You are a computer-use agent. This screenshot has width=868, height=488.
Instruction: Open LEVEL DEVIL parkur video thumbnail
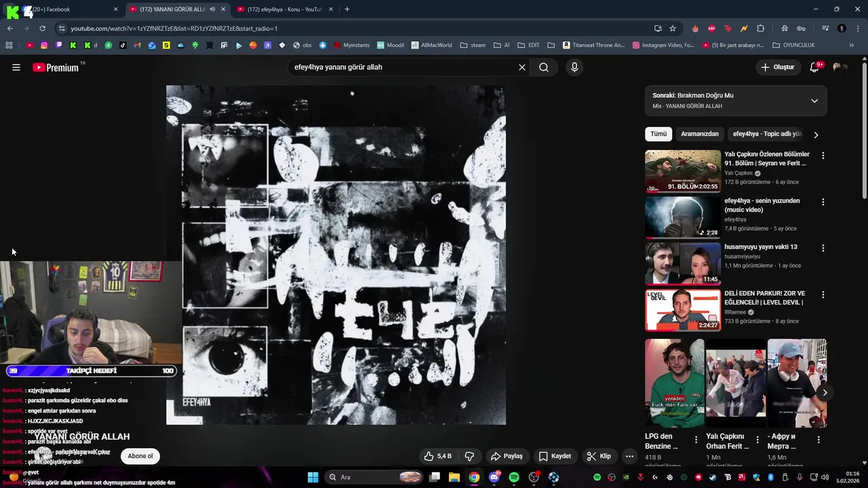[683, 310]
